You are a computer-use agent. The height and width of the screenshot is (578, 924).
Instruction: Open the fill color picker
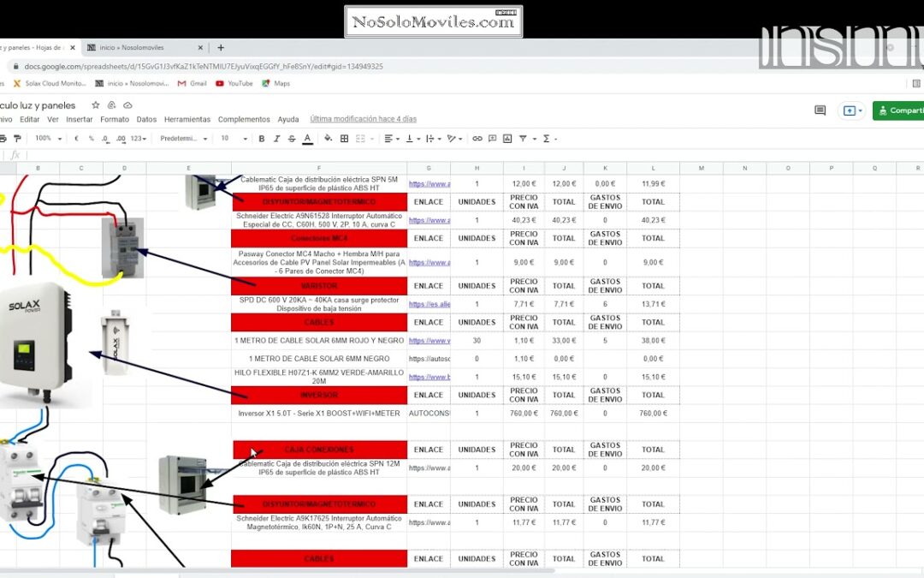pos(329,139)
